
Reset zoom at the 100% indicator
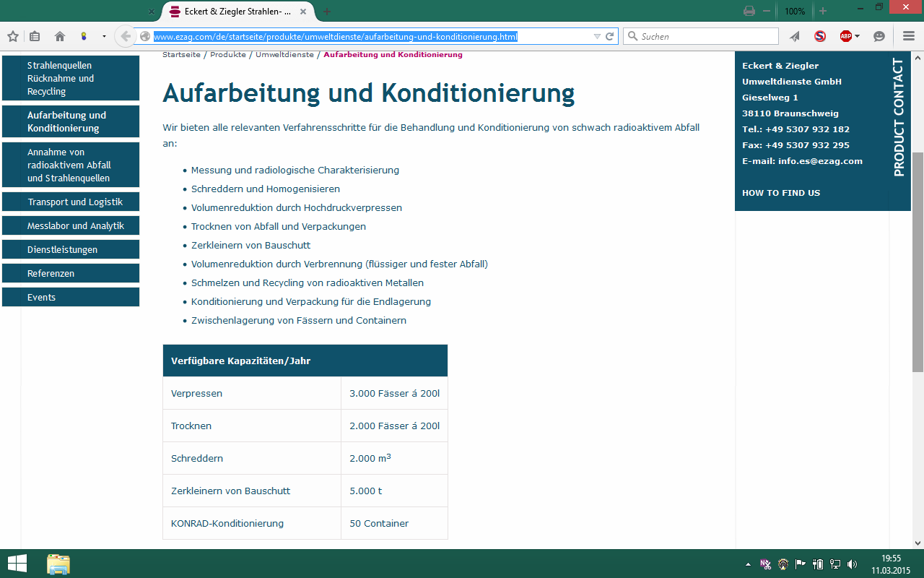[795, 12]
